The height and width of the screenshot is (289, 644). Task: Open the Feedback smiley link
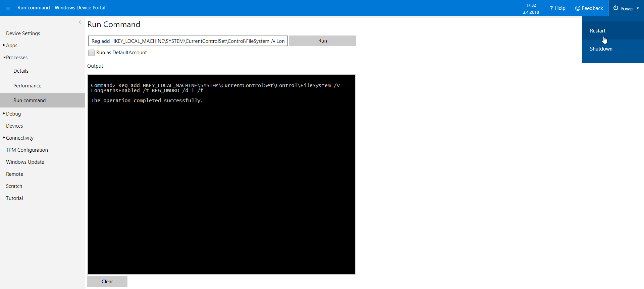click(589, 8)
